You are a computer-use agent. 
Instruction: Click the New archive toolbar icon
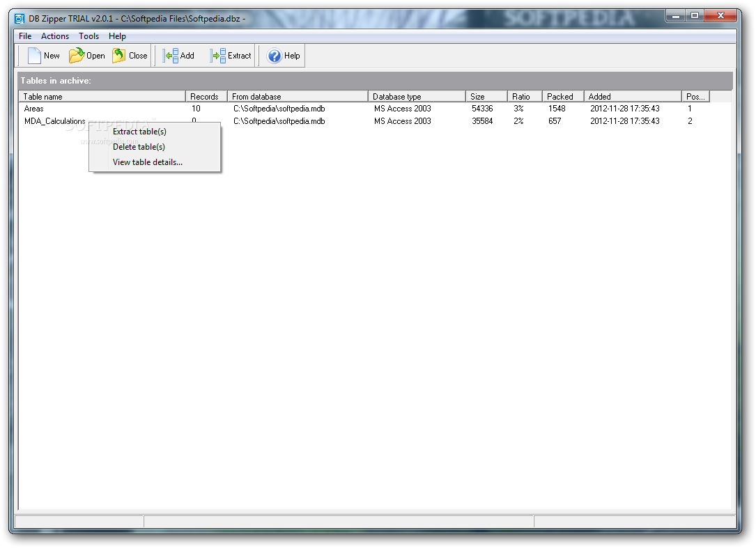[x=33, y=56]
